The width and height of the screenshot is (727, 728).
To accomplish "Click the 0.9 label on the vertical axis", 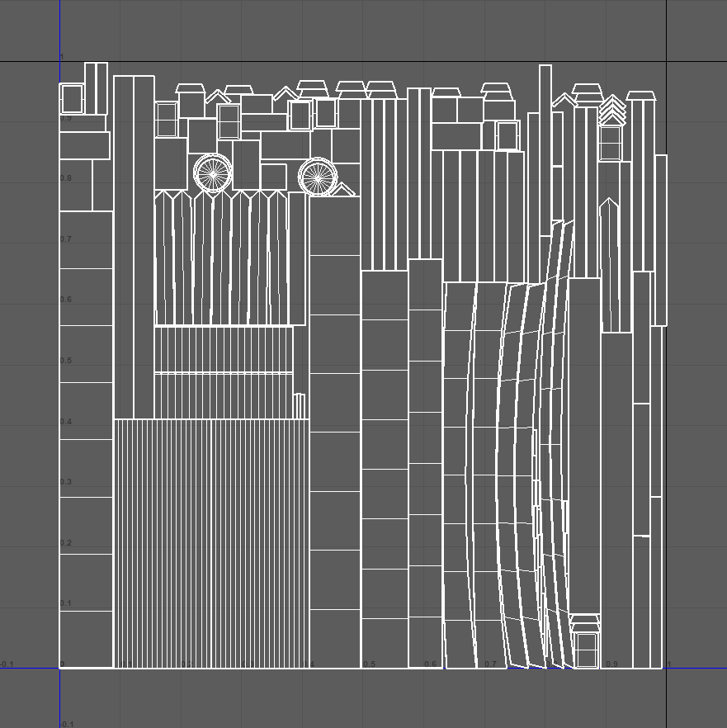I will [x=66, y=118].
